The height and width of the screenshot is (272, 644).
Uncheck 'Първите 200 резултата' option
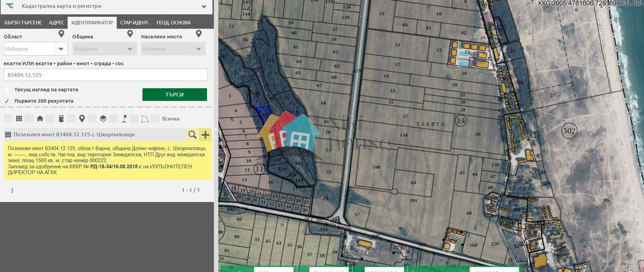[7, 101]
